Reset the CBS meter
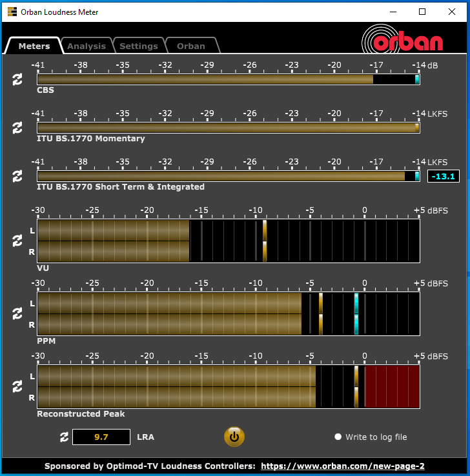 pyautogui.click(x=17, y=79)
